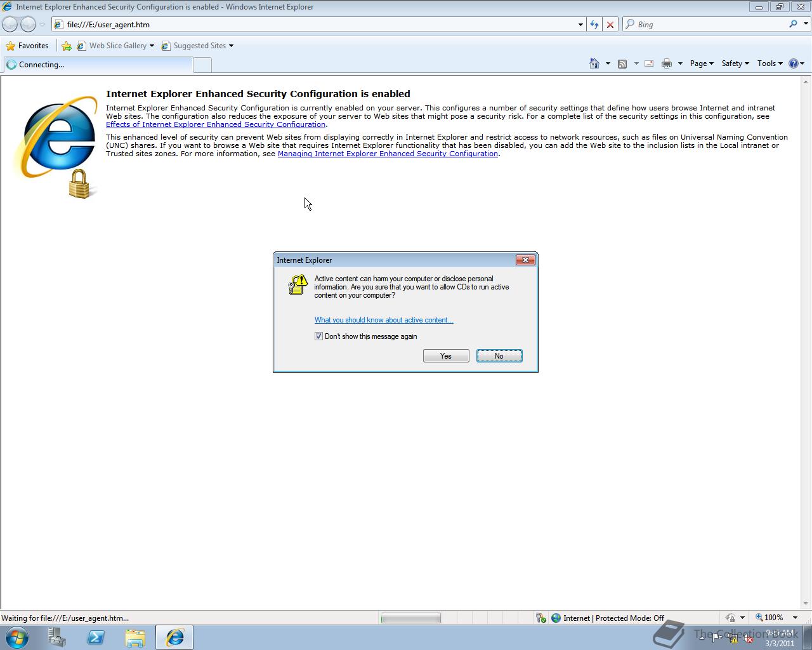Open the Tools menu
This screenshot has height=650, width=812.
tap(770, 63)
